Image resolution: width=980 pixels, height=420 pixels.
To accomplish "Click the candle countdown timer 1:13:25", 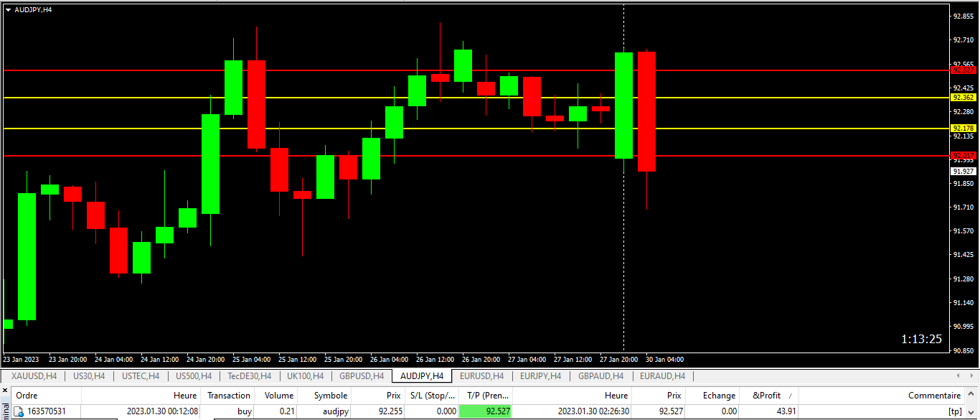I will click(921, 339).
